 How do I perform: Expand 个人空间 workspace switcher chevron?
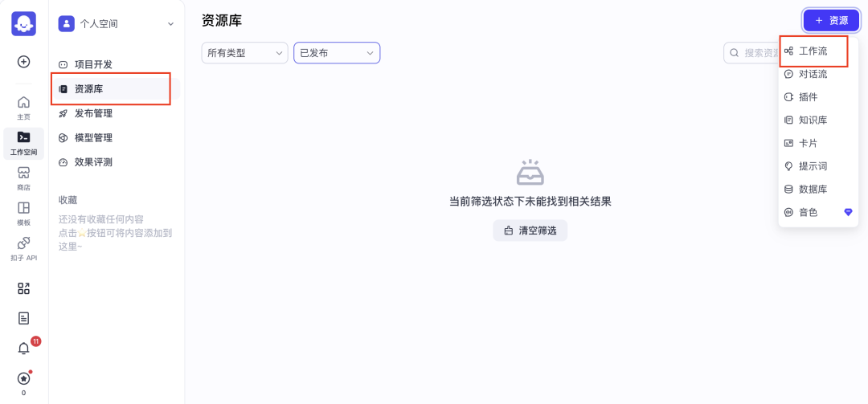(x=170, y=24)
